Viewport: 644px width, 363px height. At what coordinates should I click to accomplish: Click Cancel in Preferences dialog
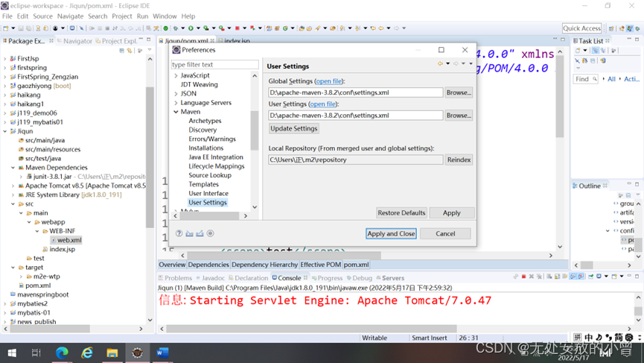click(x=445, y=233)
